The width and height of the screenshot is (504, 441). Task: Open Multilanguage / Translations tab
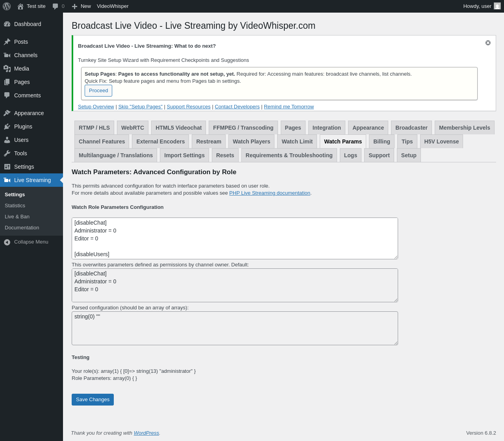tap(116, 155)
